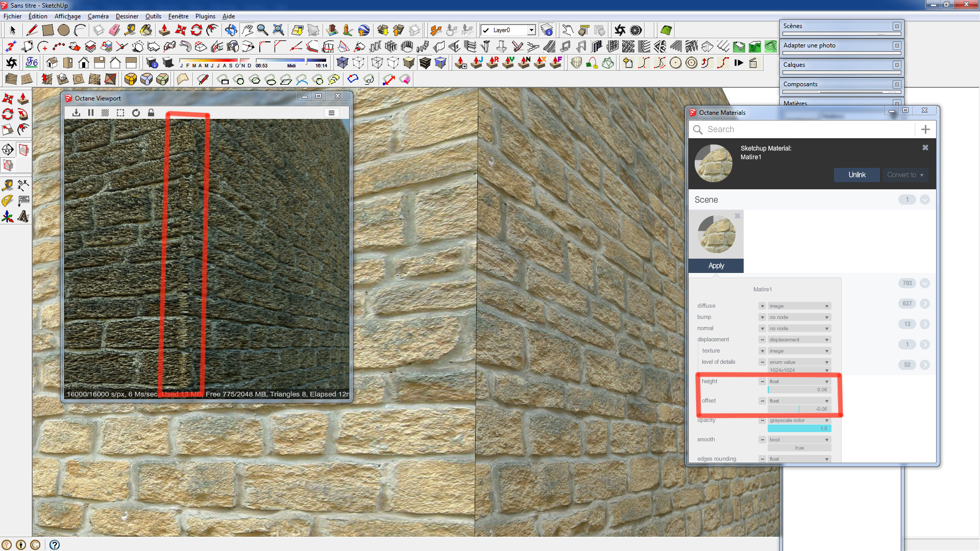Click the opacity grayscale slider bar
This screenshot has width=980, height=551.
click(799, 429)
